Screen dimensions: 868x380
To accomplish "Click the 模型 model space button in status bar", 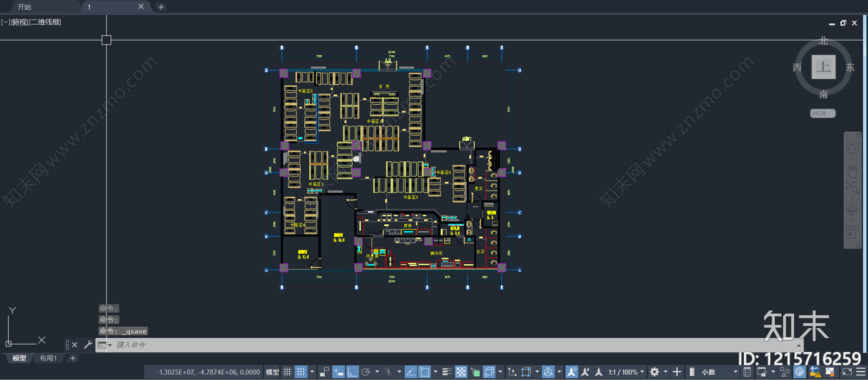I will coord(272,372).
